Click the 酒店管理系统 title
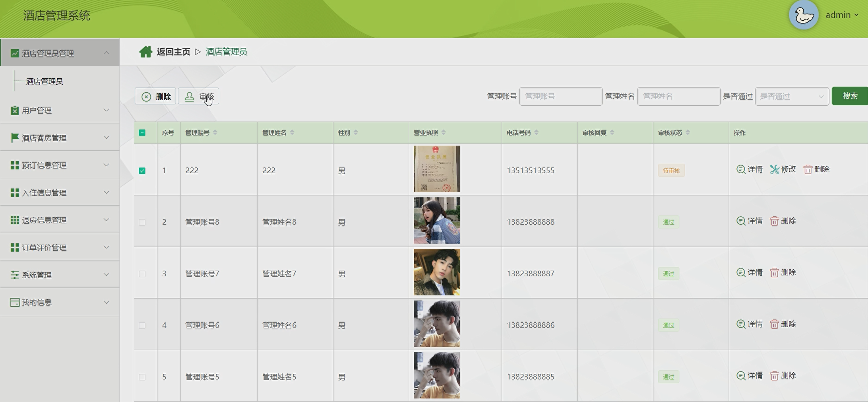The width and height of the screenshot is (868, 402). pyautogui.click(x=56, y=16)
